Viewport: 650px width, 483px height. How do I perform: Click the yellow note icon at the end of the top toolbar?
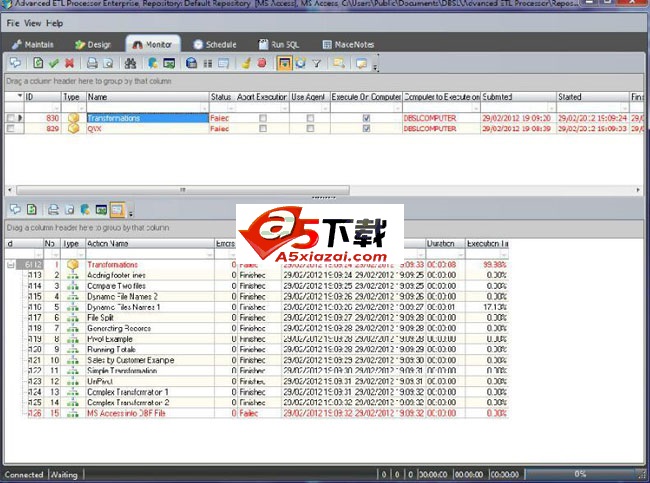[361, 63]
